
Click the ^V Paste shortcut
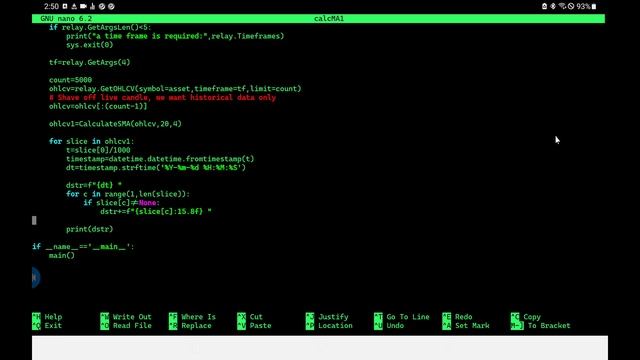pyautogui.click(x=254, y=326)
